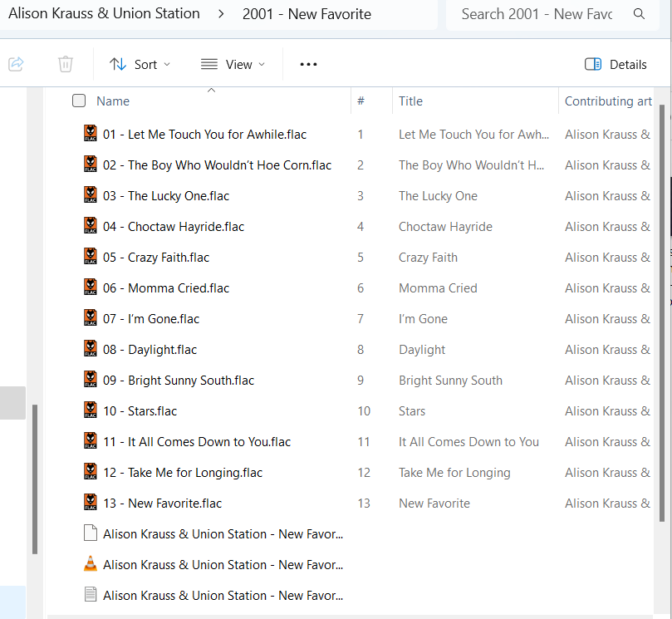This screenshot has width=672, height=619.
Task: Sort by Contributing artists column header
Action: 608,101
